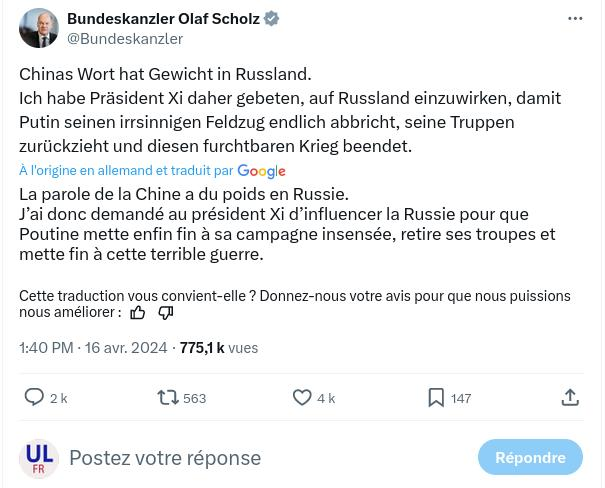Click the share upload icon
Viewport: 605px width, 488px height.
click(x=570, y=397)
